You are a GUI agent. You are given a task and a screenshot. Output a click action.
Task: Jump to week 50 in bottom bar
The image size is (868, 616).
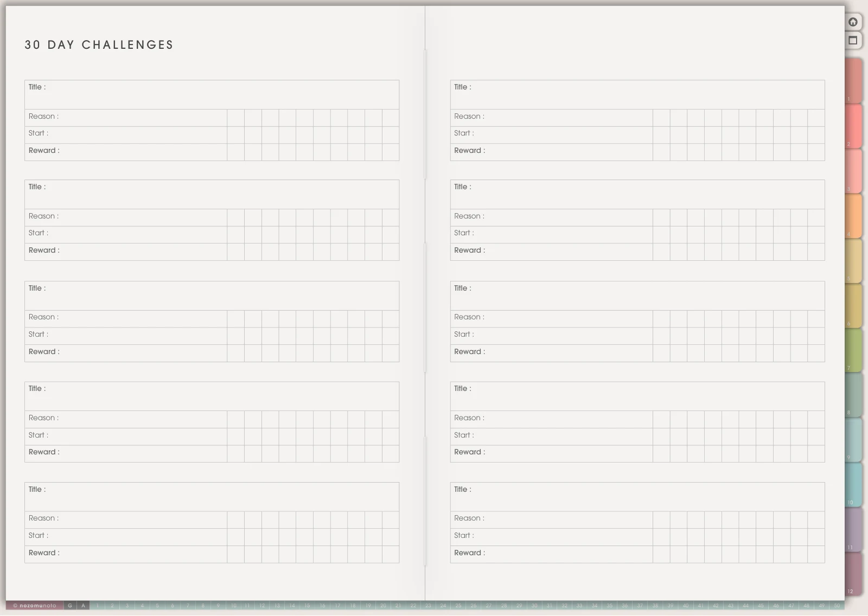tap(837, 606)
